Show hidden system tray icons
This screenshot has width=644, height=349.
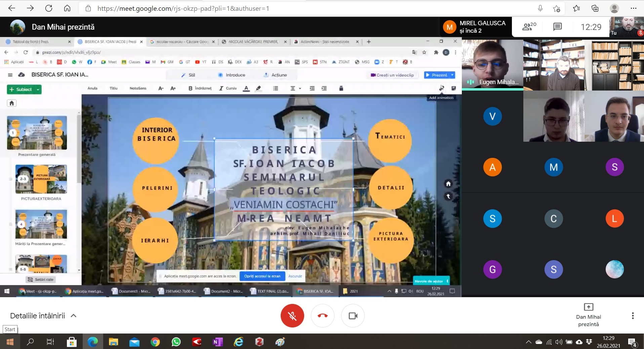pyautogui.click(x=528, y=342)
